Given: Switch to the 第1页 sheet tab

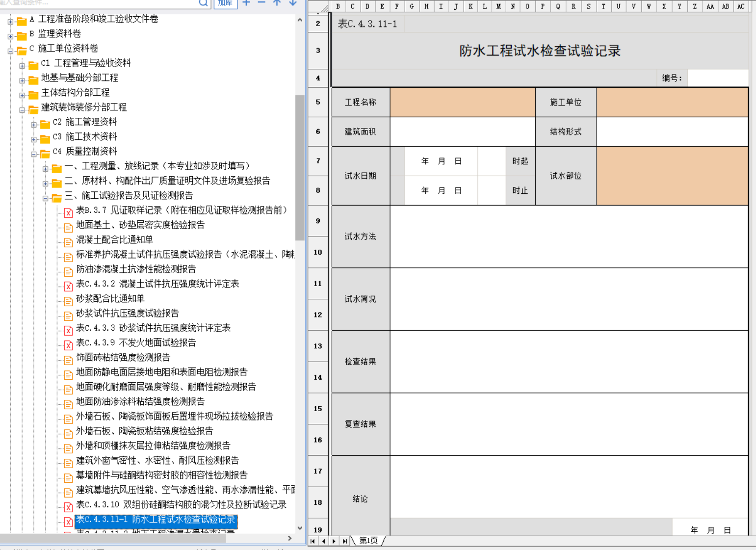Looking at the screenshot, I should coord(368,541).
